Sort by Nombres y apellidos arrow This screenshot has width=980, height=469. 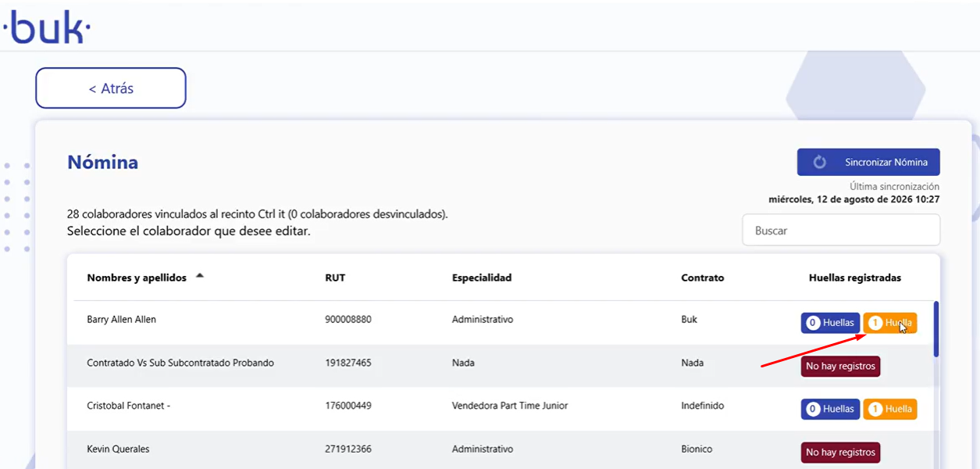[x=200, y=275]
